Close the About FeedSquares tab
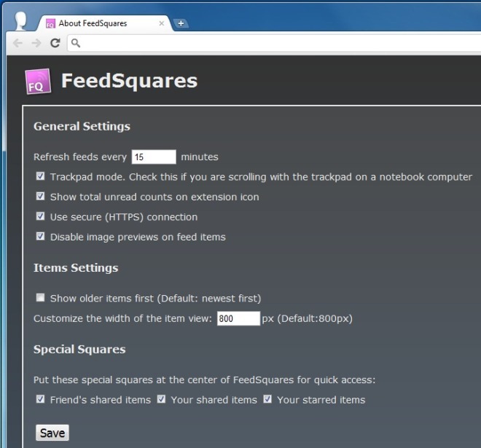 tap(162, 23)
